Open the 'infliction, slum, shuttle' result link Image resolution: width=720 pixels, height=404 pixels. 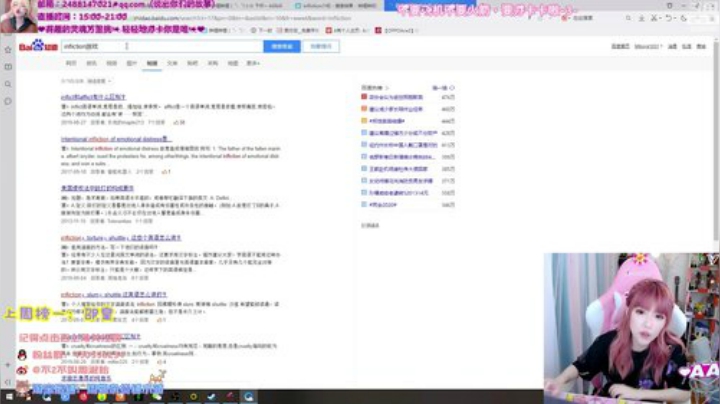(114, 294)
